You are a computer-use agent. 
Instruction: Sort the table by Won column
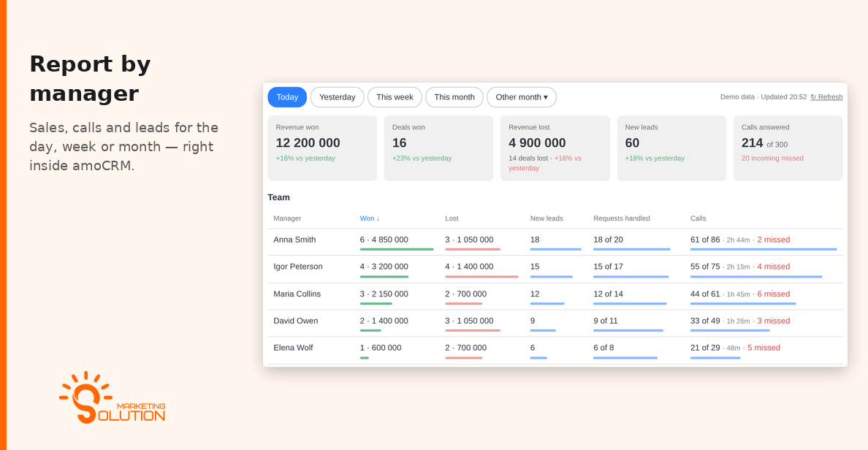pos(370,218)
